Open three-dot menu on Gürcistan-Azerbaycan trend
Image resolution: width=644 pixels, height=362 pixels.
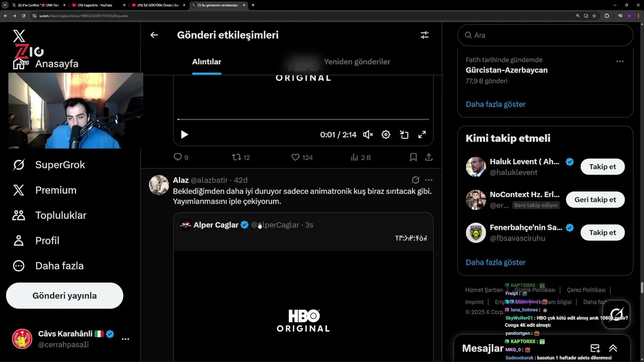pos(620,61)
